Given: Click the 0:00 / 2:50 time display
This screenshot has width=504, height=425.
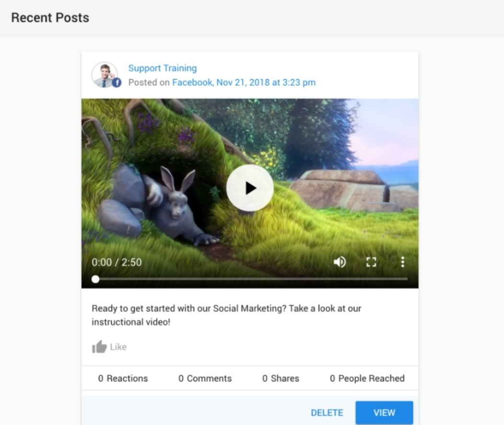Looking at the screenshot, I should coord(117,262).
